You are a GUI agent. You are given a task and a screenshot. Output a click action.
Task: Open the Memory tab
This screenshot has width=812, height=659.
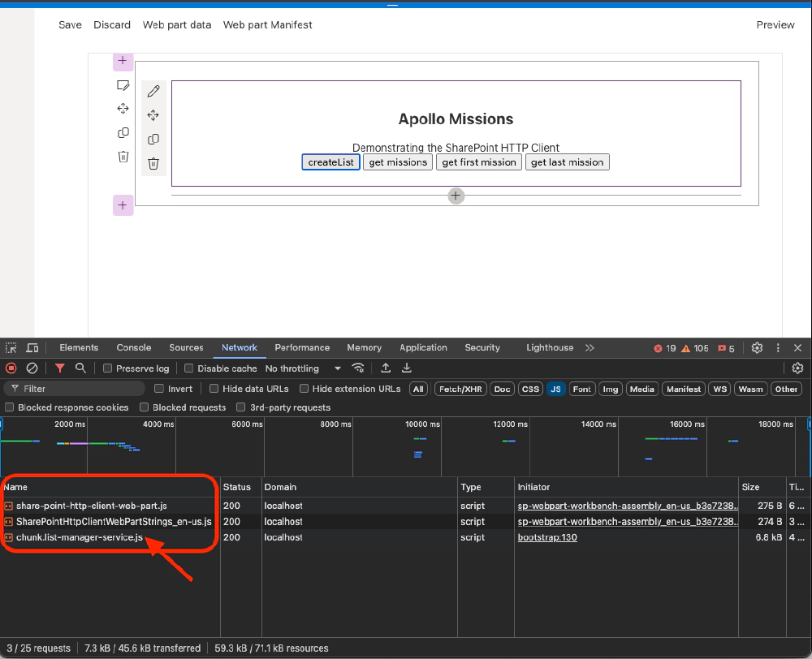364,348
